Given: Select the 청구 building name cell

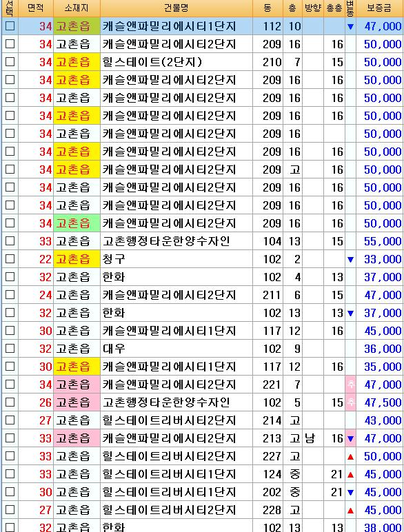Looking at the screenshot, I should click(176, 259).
